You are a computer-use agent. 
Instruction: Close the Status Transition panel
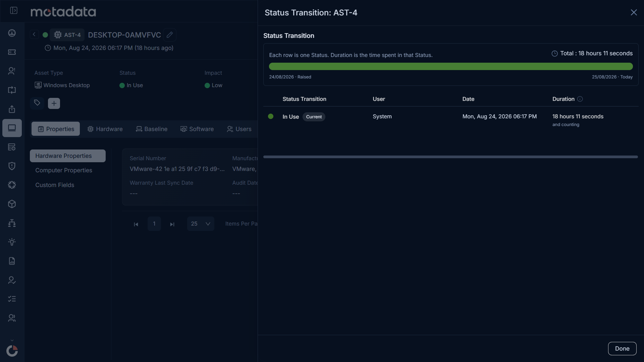click(634, 12)
